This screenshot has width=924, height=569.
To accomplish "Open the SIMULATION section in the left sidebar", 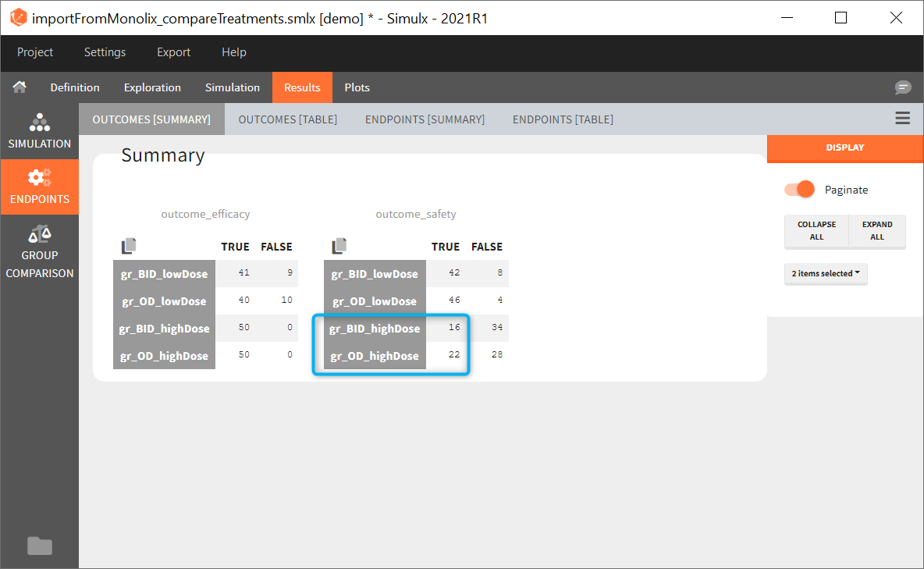I will pyautogui.click(x=39, y=131).
